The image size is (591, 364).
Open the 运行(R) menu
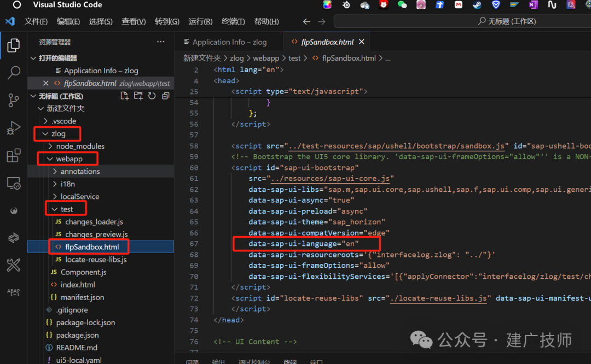pos(200,21)
